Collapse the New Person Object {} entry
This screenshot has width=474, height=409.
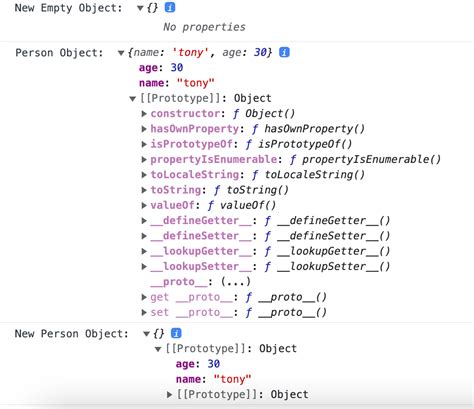pos(146,334)
